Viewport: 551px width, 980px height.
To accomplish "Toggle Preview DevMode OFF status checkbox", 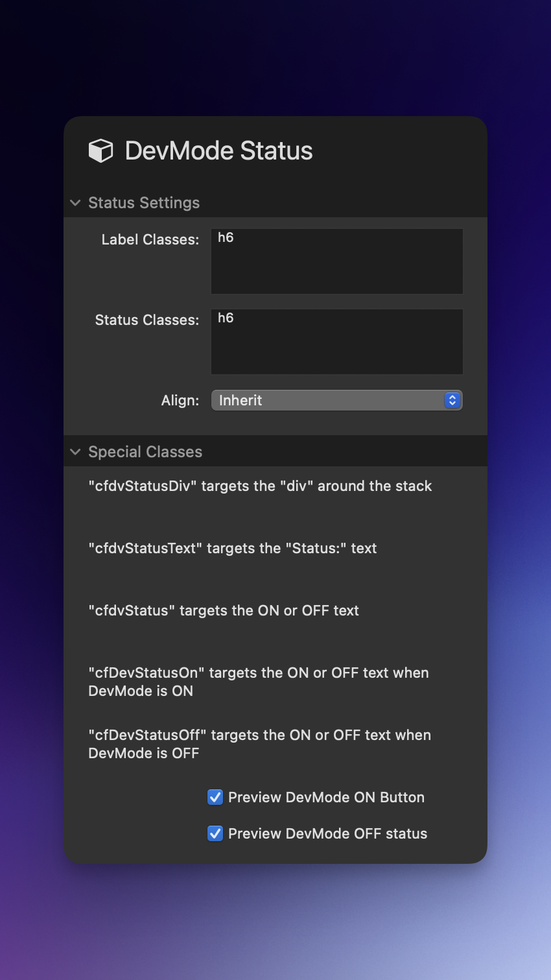I will pos(215,833).
